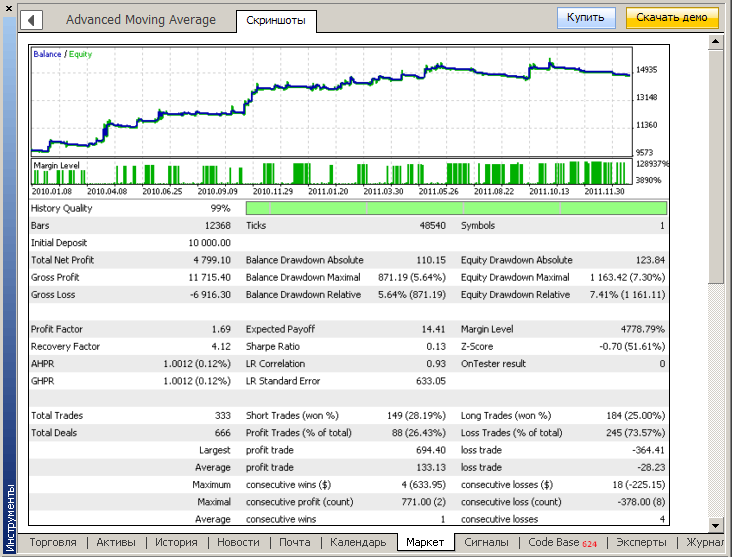Image resolution: width=732 pixels, height=557 pixels.
Task: Click the Gross Profit value 11 715.40
Action: click(210, 277)
